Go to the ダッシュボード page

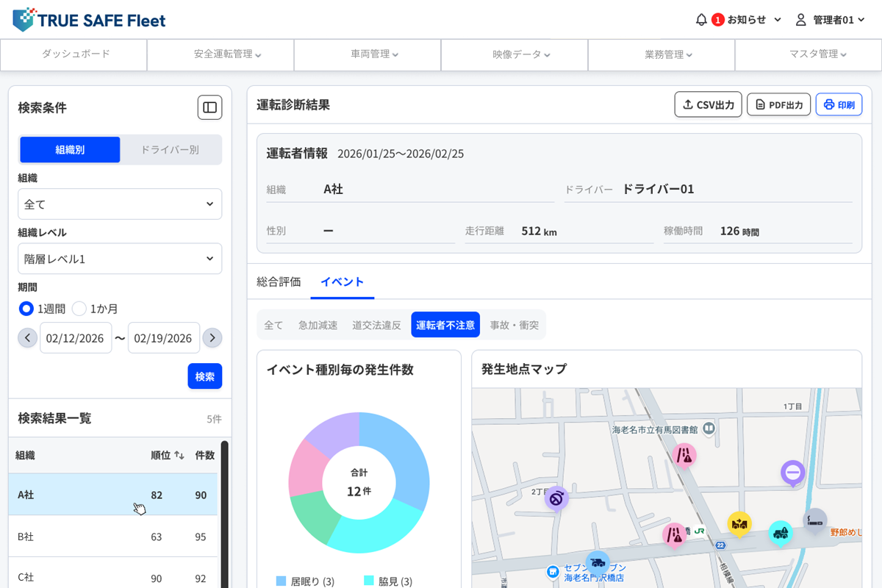73,54
